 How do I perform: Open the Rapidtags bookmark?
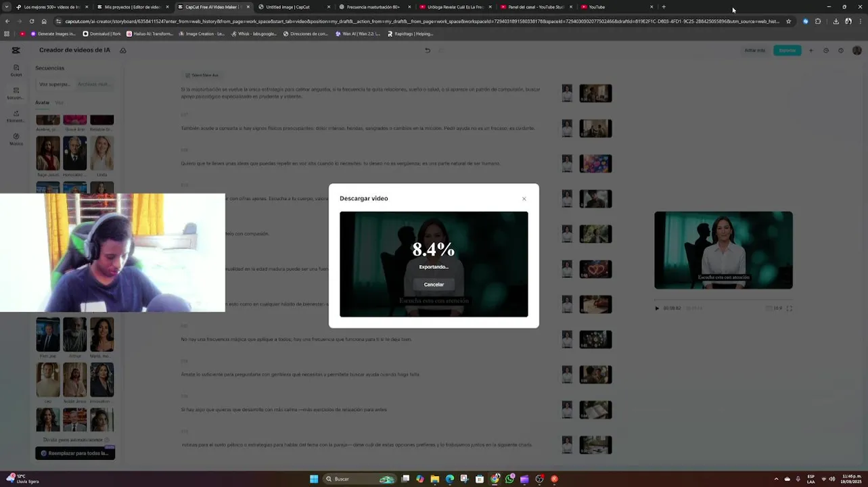coord(411,34)
